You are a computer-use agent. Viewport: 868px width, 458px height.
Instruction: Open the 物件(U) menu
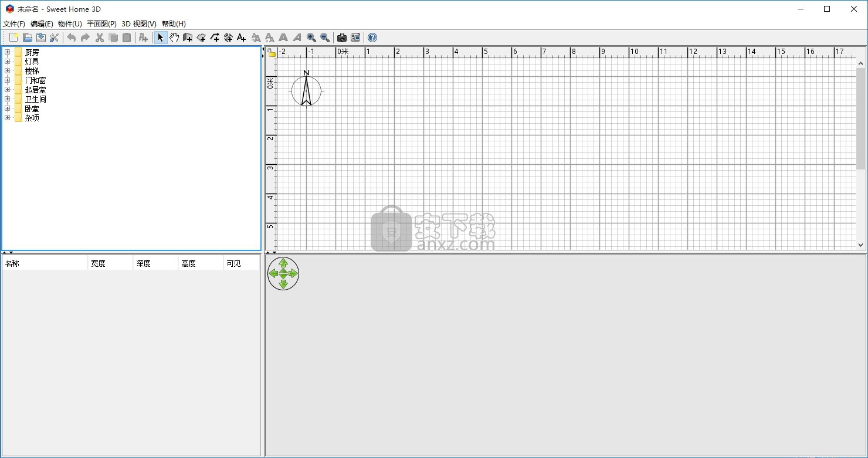click(x=70, y=24)
